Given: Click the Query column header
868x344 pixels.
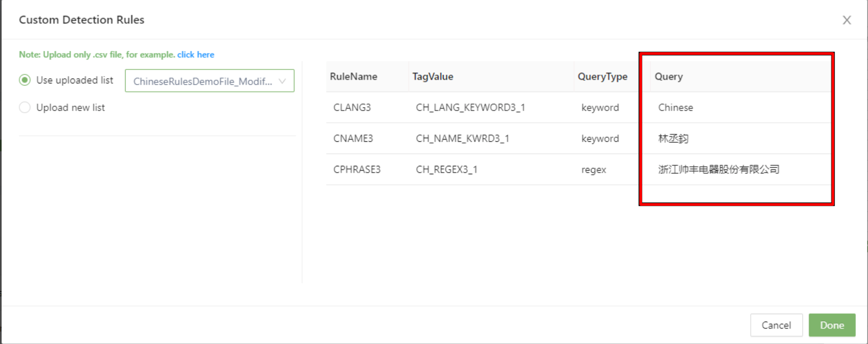Looking at the screenshot, I should pyautogui.click(x=668, y=77).
